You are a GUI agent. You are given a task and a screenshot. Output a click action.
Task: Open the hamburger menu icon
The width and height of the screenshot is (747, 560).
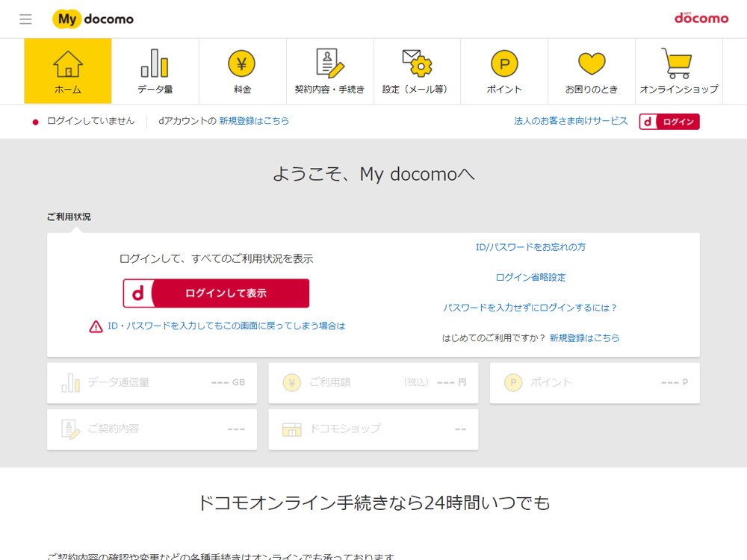coord(25,19)
